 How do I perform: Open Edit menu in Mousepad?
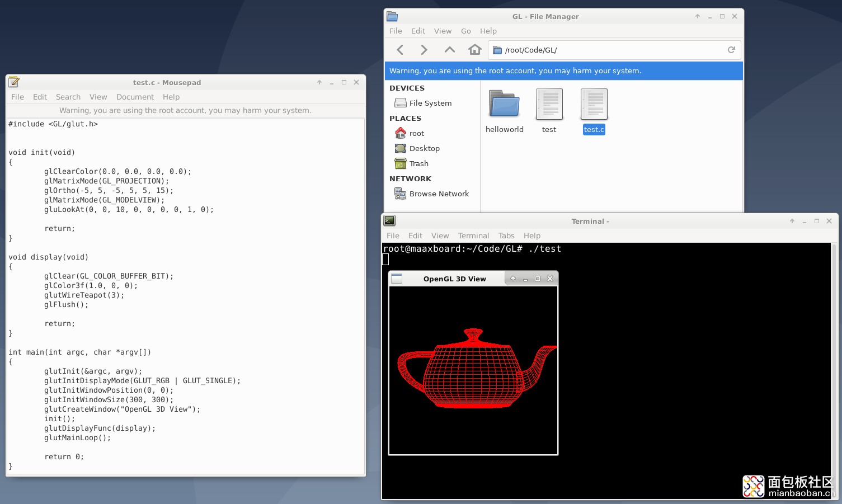pos(40,97)
